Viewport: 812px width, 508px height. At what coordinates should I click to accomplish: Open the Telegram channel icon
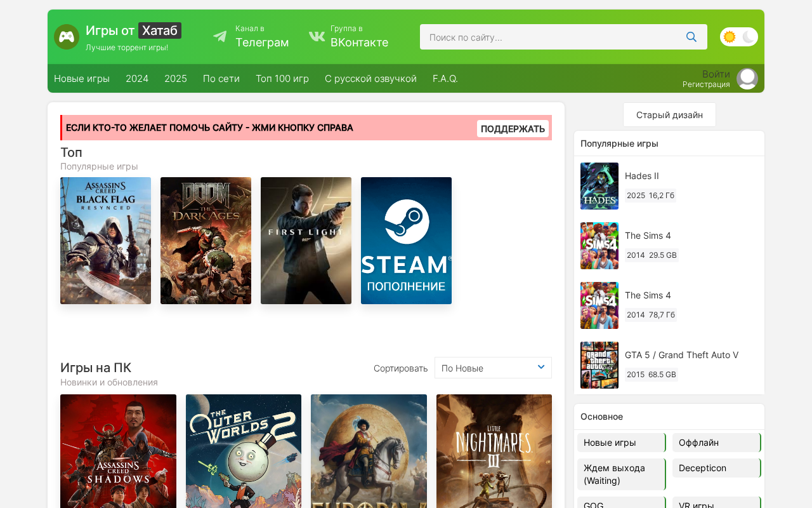pos(219,37)
